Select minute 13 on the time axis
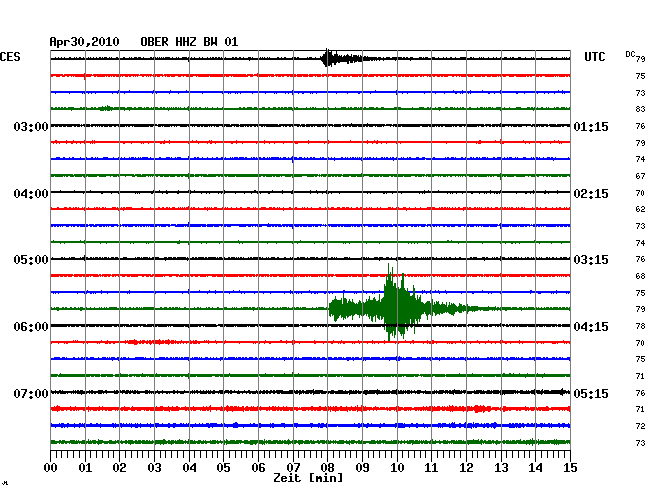Viewport: 650px width, 494px height. (501, 467)
